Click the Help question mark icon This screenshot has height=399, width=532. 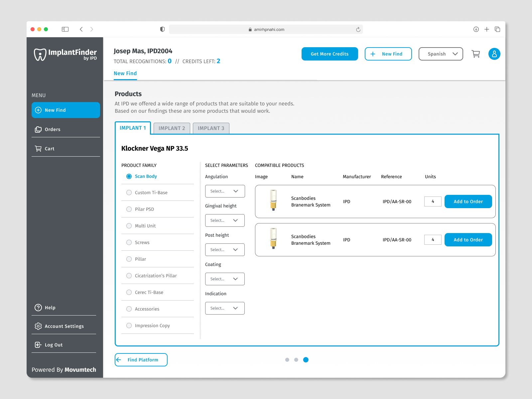coord(38,308)
